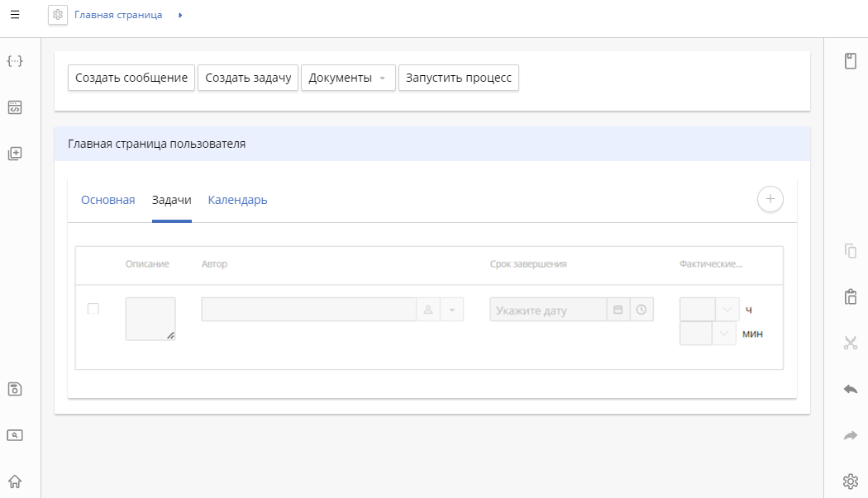
Task: Click the undo arrow icon
Action: pyautogui.click(x=851, y=390)
